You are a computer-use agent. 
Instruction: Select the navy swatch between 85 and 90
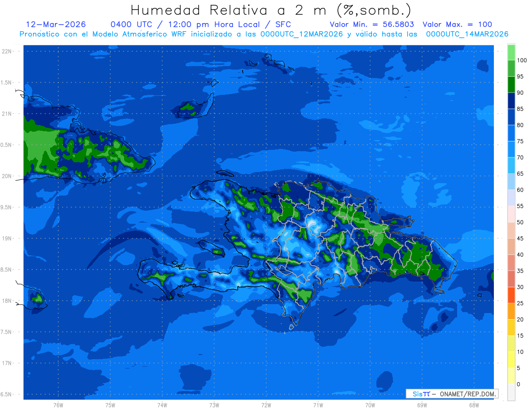[x=511, y=101]
